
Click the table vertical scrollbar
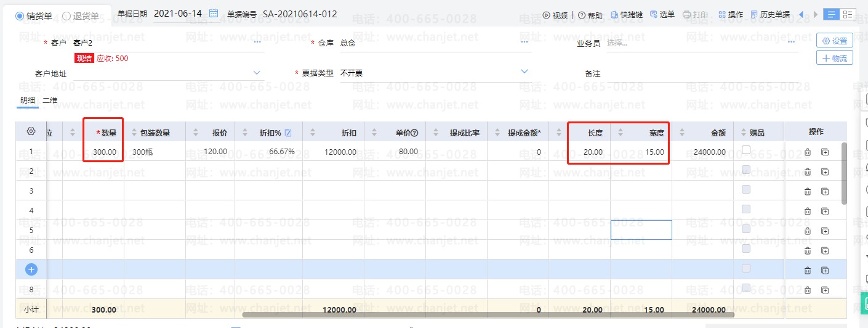pos(844,173)
